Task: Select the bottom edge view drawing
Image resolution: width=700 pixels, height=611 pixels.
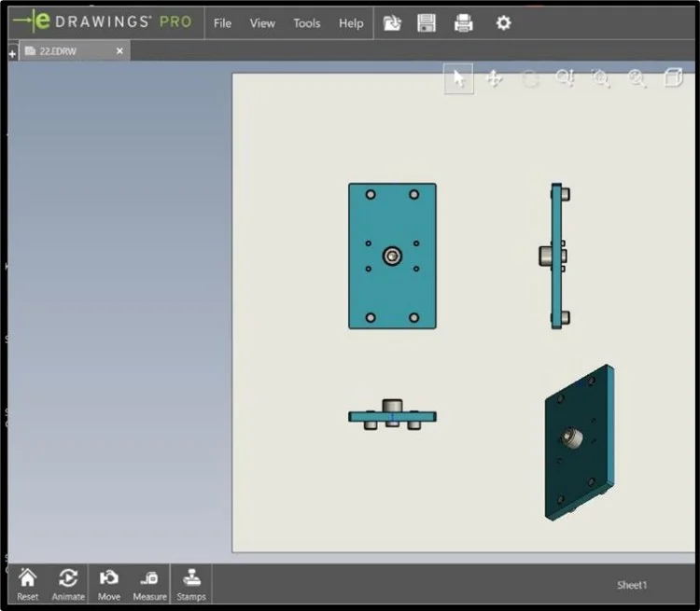Action: pyautogui.click(x=392, y=414)
